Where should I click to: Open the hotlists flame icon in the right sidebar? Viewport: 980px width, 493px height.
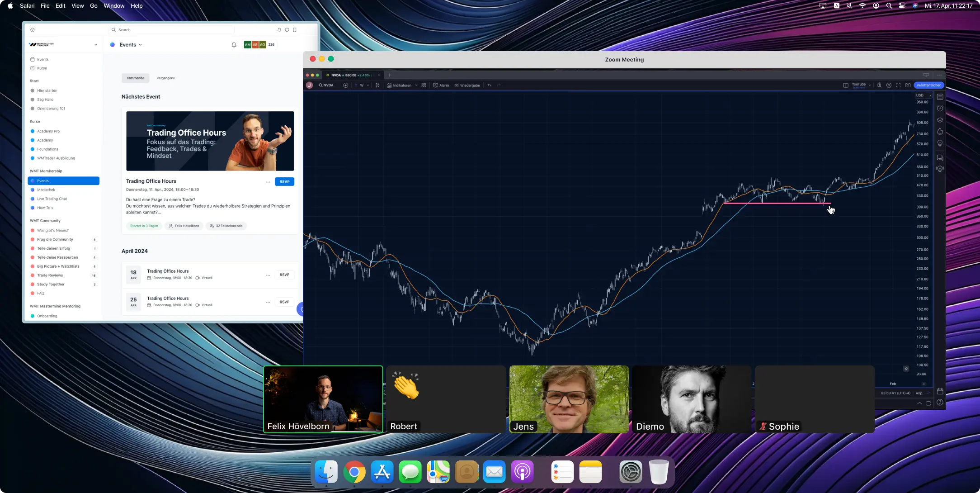[x=940, y=132]
